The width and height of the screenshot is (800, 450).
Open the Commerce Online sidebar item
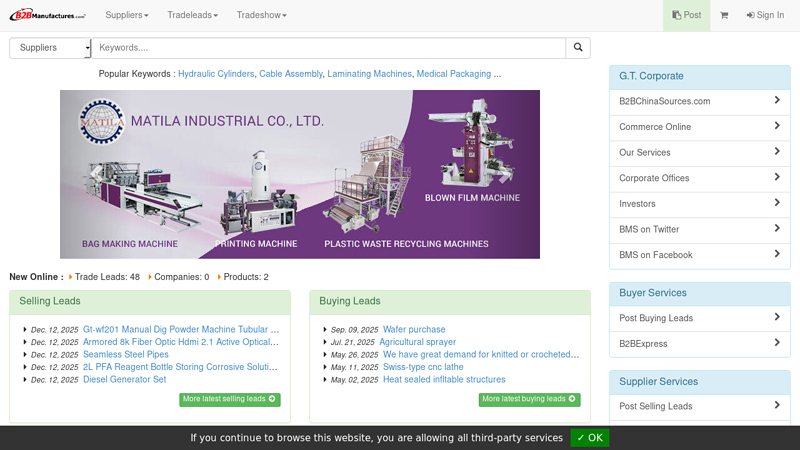point(699,127)
